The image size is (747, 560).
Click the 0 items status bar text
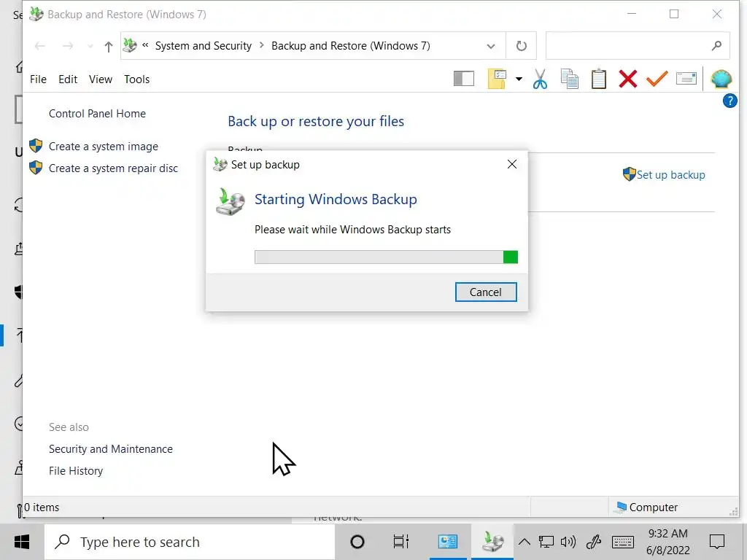point(42,507)
